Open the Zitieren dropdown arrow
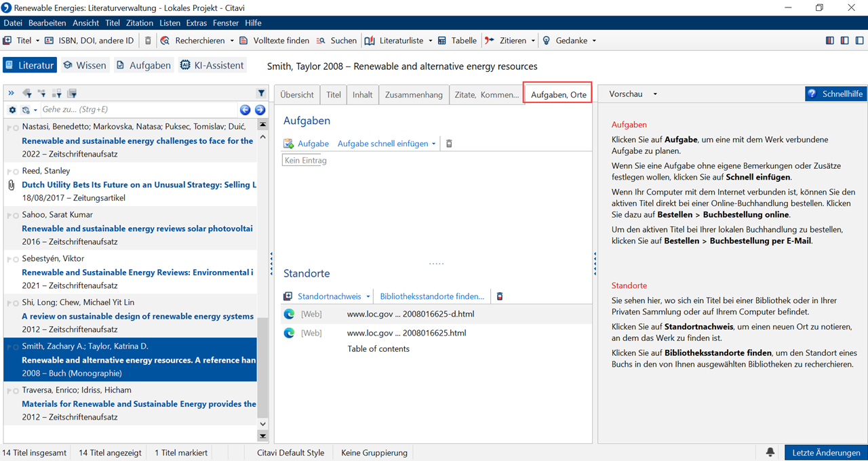This screenshot has height=461, width=868. 533,41
